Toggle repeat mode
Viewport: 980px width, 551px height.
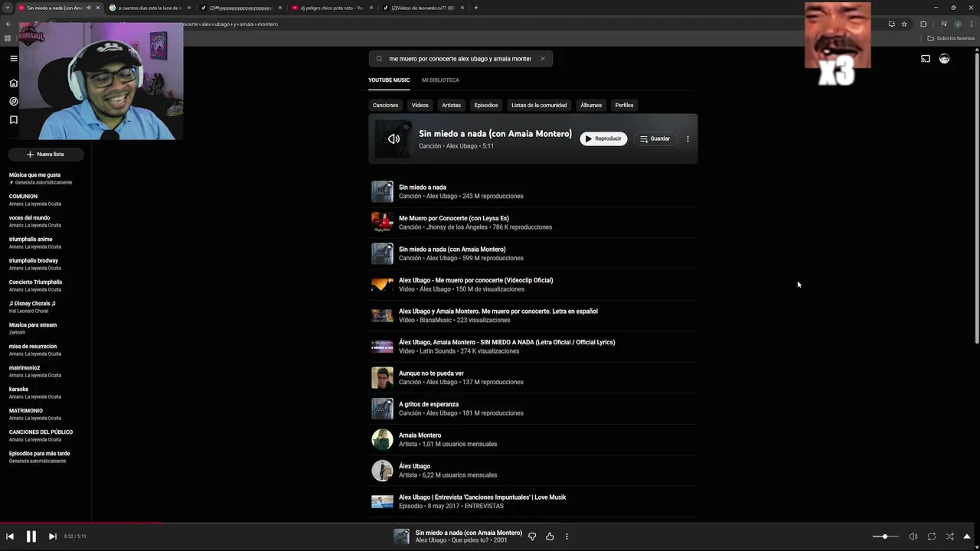pos(932,536)
